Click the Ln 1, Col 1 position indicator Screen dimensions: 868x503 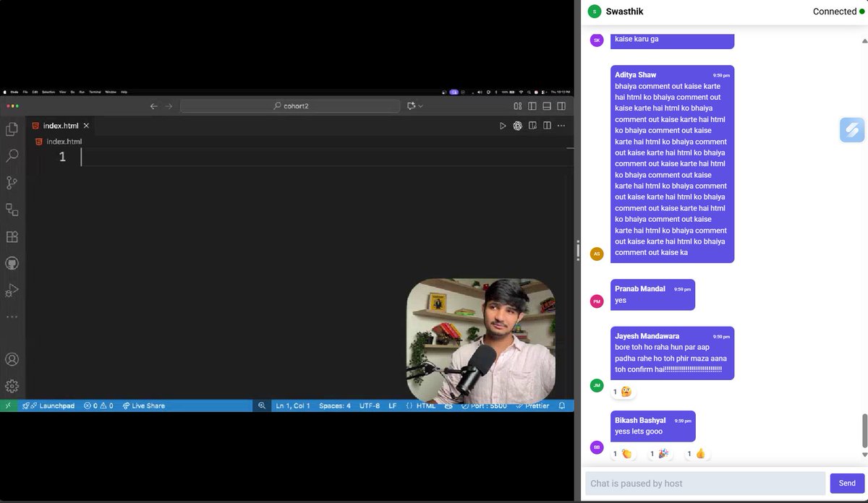click(x=293, y=406)
